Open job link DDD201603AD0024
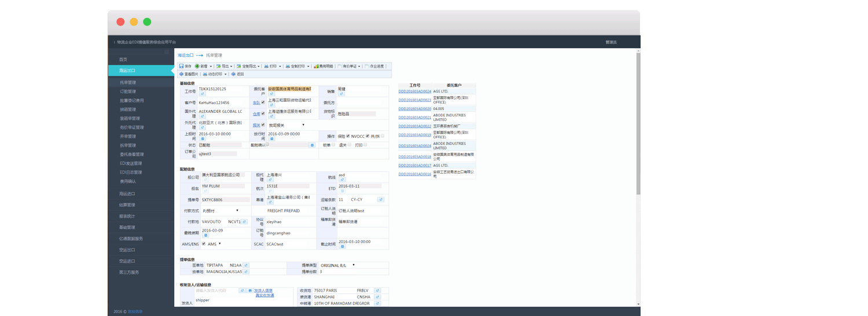This screenshot has height=316, width=868. pyautogui.click(x=415, y=91)
